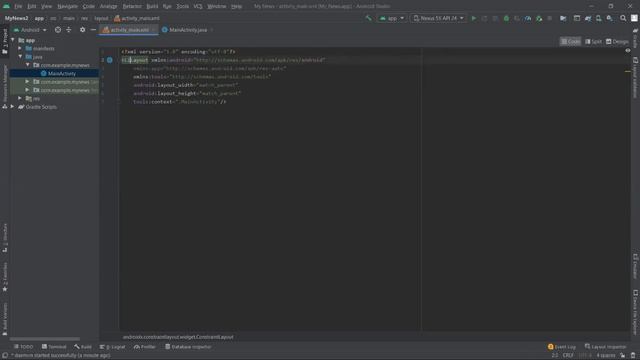
Task: Switch the editor to Code view
Action: [x=571, y=42]
